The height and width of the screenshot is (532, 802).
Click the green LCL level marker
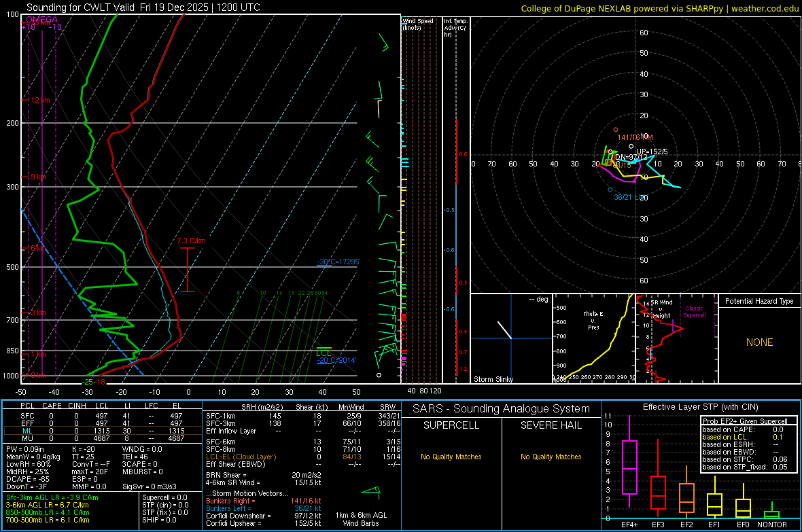(x=324, y=349)
